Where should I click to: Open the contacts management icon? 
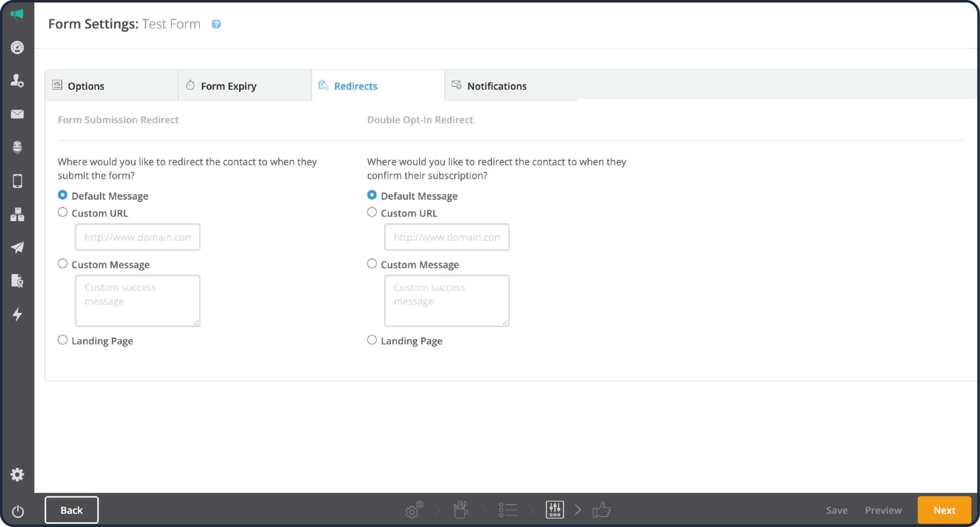[x=17, y=80]
